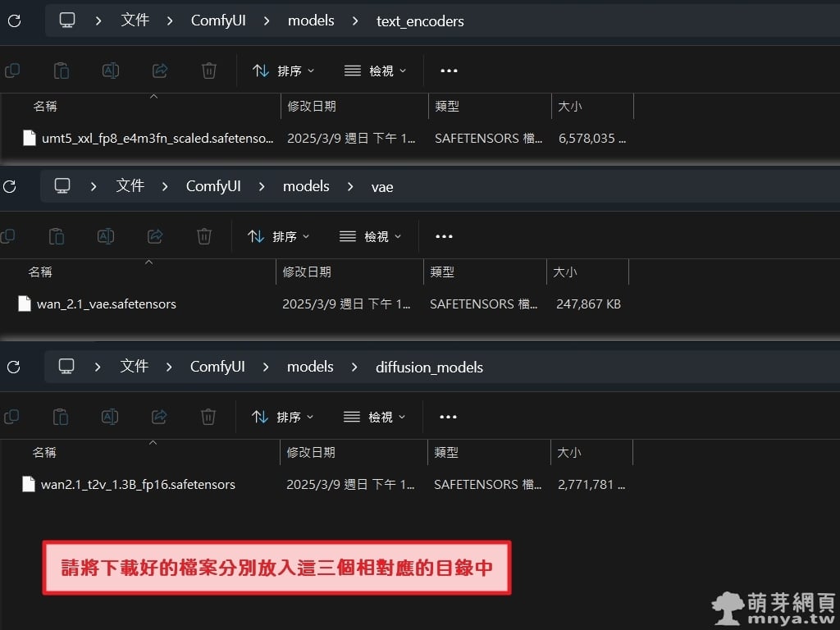Click 修改日期 column header in text_encoders window
840x630 pixels.
tap(312, 107)
